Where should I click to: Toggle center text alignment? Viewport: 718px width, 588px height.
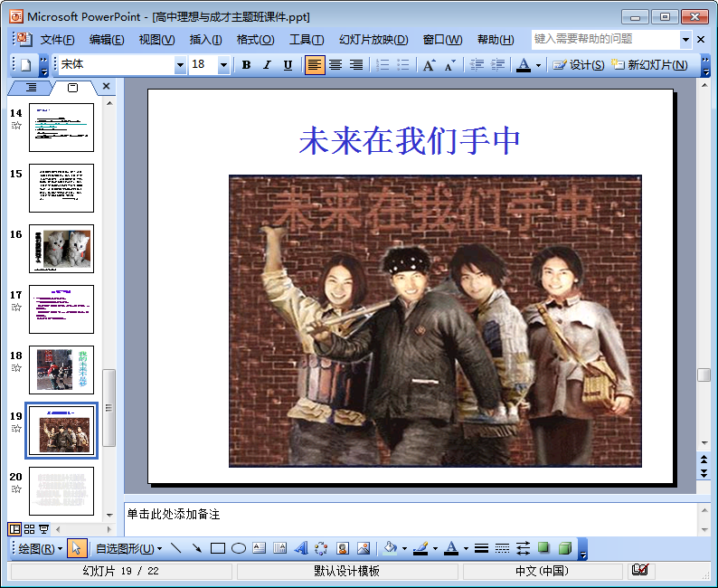pos(335,65)
